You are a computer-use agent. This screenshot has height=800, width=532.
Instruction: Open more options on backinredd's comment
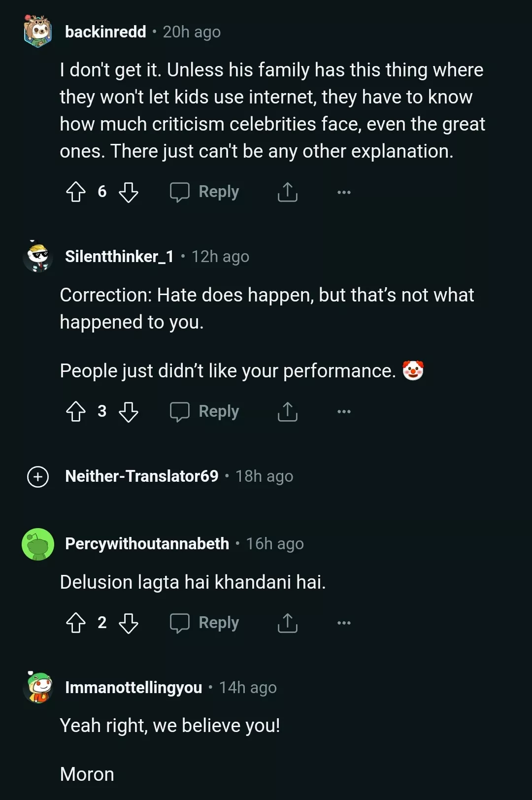point(344,192)
